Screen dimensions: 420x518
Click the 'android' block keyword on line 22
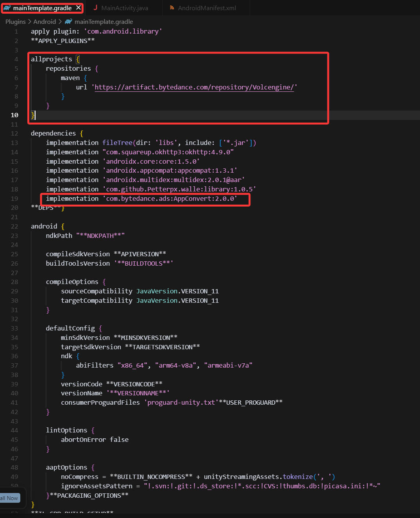click(44, 226)
